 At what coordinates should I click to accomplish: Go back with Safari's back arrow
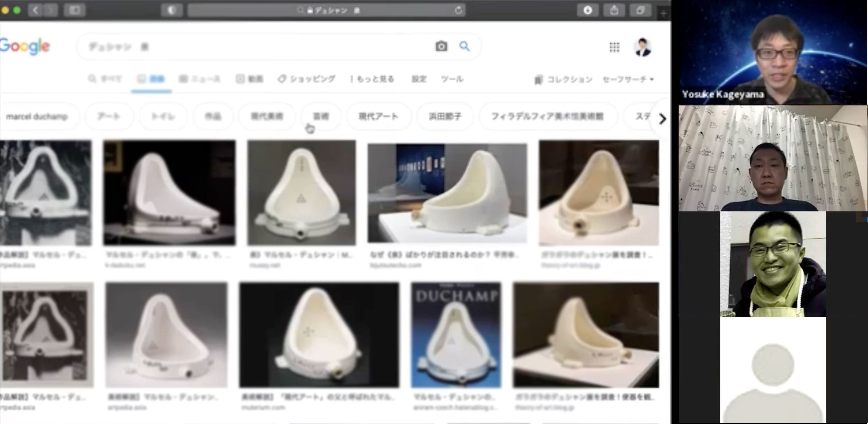click(35, 10)
